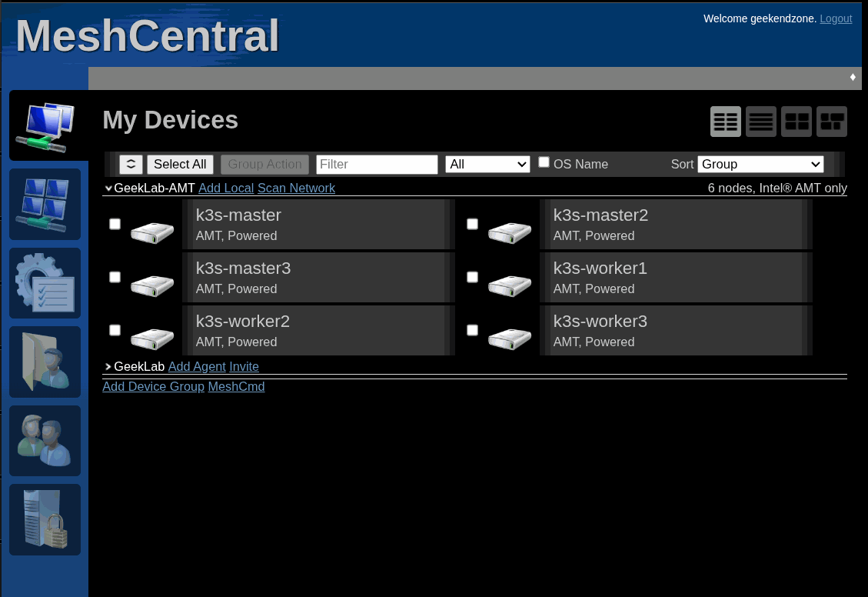Click the diamond icon in the gray bar
Screen dimensions: 868x597
[853, 77]
